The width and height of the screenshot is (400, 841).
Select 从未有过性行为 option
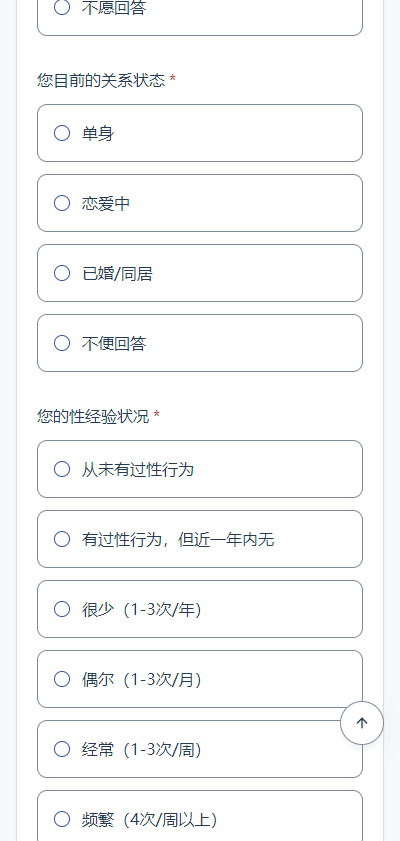click(200, 469)
